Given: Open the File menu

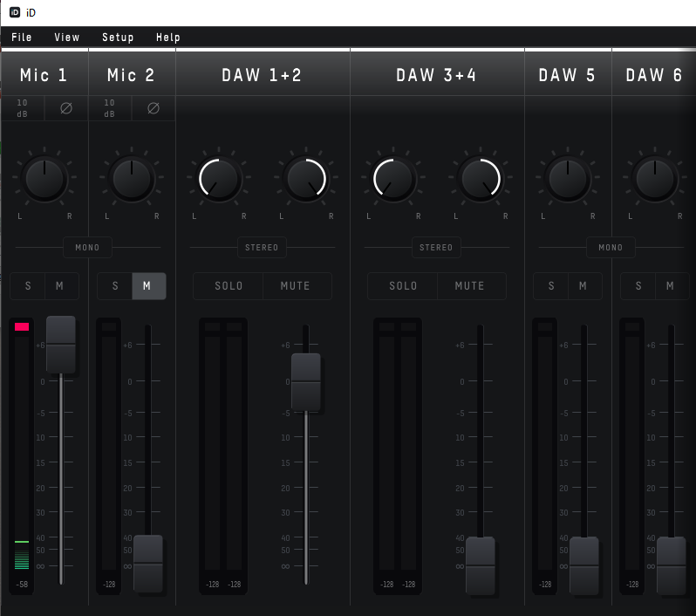Looking at the screenshot, I should pos(21,38).
